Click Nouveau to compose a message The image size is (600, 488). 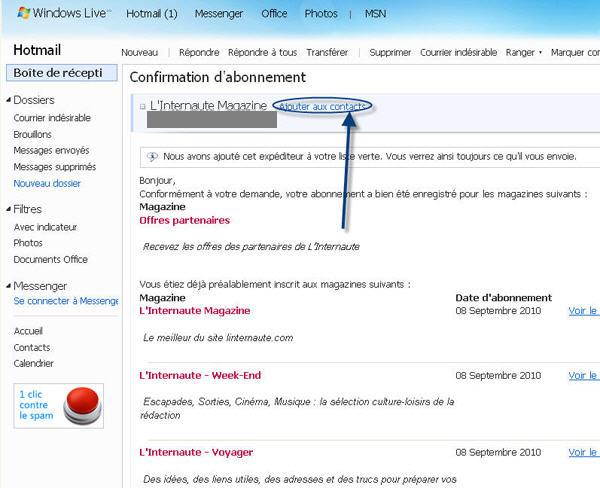tap(140, 52)
